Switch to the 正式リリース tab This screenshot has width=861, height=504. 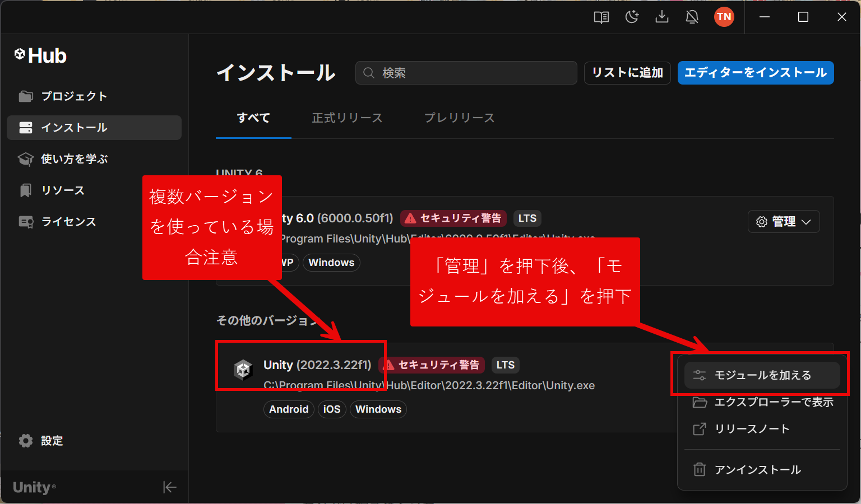click(x=347, y=118)
